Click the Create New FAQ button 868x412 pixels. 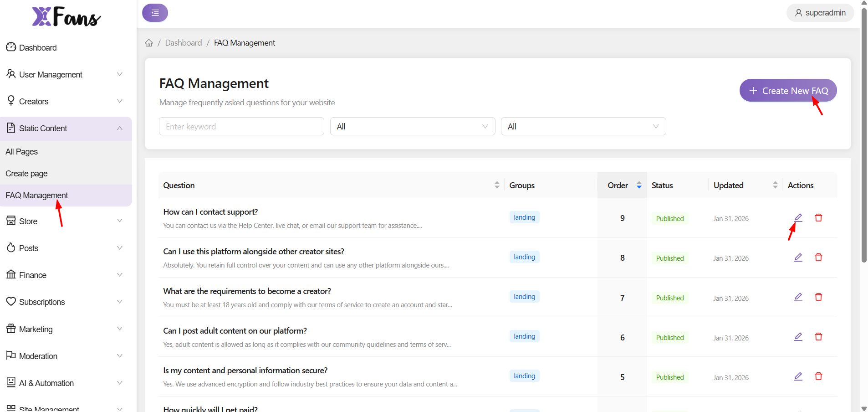[788, 90]
